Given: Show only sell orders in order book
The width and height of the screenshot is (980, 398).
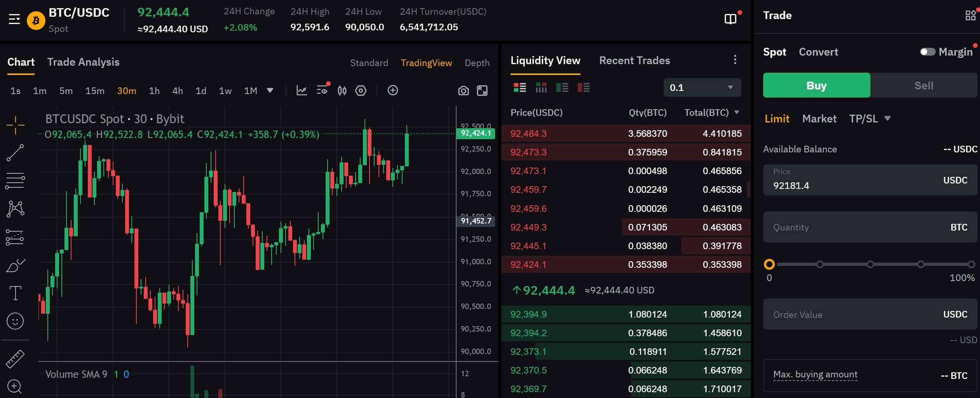Looking at the screenshot, I should (583, 87).
